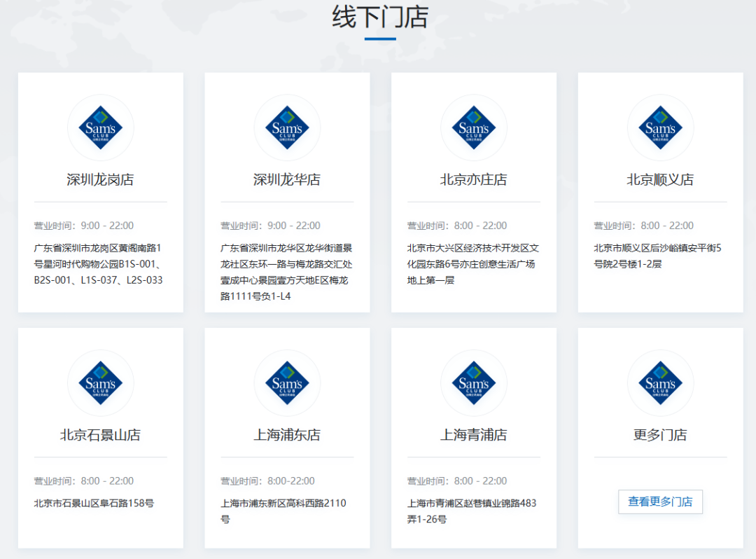Click the 更多门店 card title

click(x=660, y=434)
